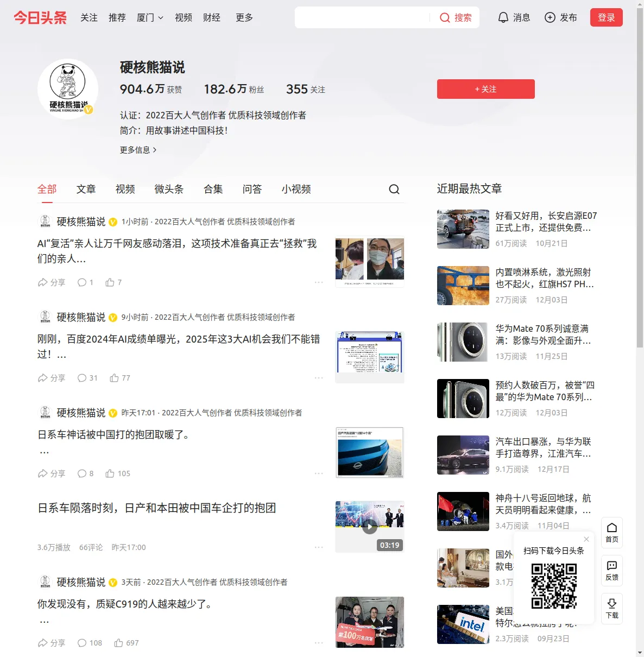Click the 硬核熊猫说 profile avatar
The height and width of the screenshot is (657, 644).
pyautogui.click(x=68, y=89)
